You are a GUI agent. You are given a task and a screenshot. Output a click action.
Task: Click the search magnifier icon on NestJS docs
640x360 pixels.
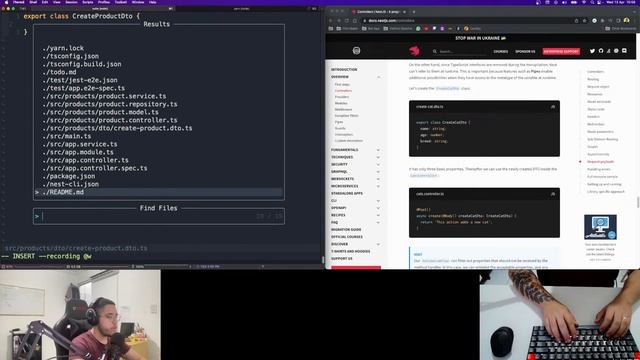pos(435,51)
